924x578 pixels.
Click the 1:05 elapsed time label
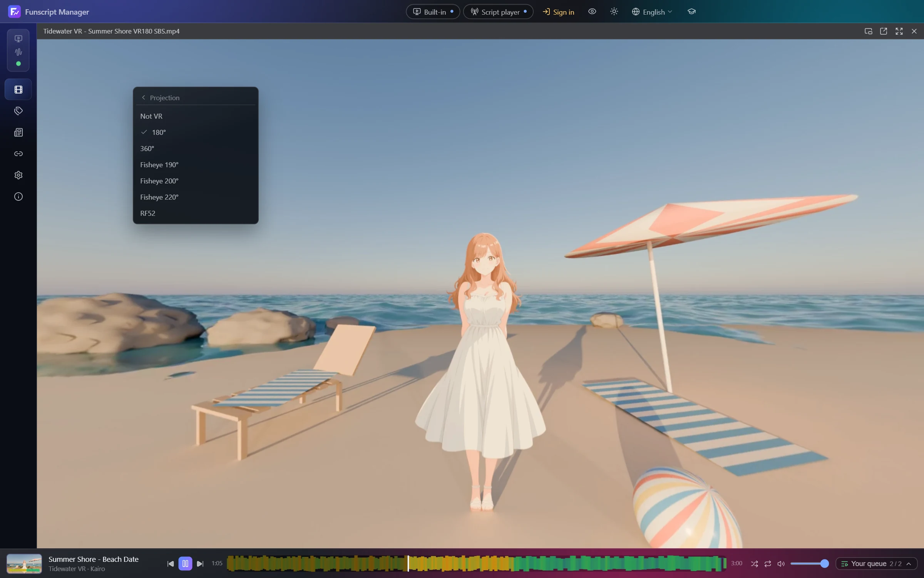(217, 563)
